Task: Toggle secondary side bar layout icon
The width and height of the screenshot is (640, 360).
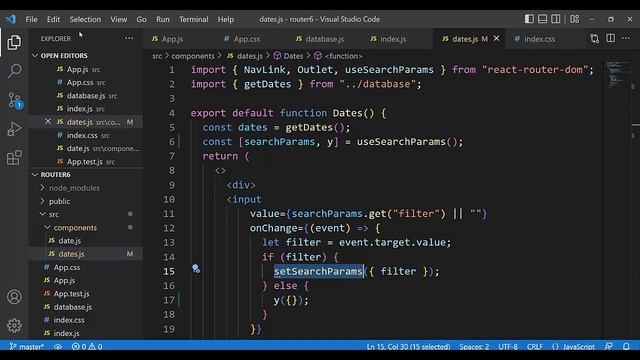Action: point(556,19)
